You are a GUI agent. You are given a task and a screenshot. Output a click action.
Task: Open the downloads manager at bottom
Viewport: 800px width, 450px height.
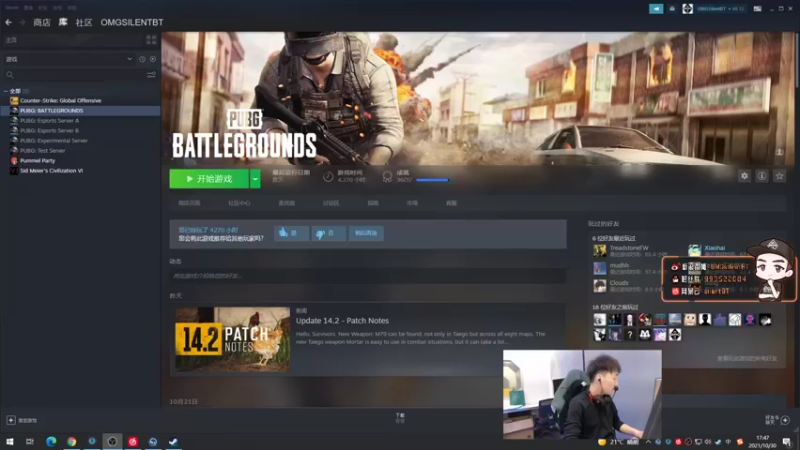pyautogui.click(x=400, y=418)
